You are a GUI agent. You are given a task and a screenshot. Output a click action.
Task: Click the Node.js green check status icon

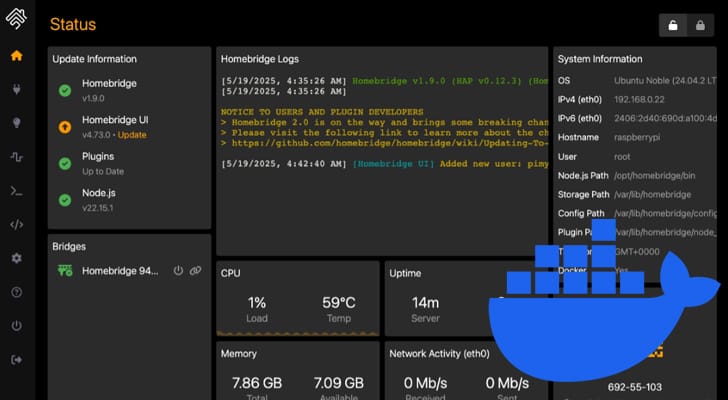(65, 200)
